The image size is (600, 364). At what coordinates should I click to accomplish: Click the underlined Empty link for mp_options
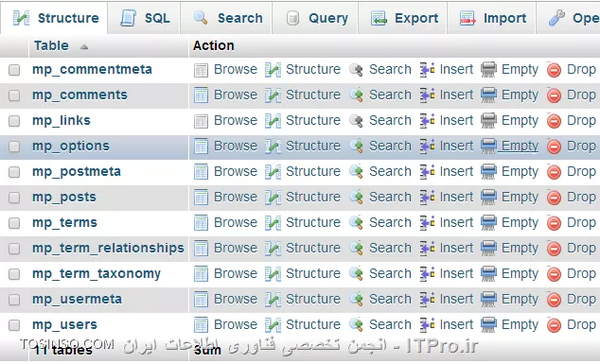coord(520,146)
